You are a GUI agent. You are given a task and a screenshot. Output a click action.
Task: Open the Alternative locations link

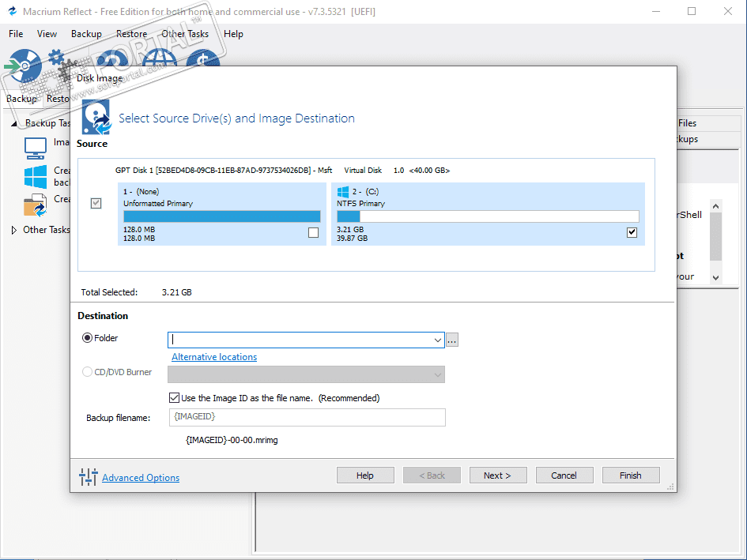(214, 357)
